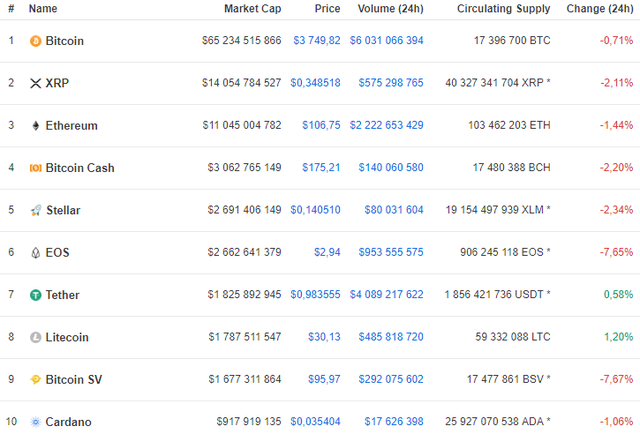Click Cardano volume $17 626 398

(394, 421)
